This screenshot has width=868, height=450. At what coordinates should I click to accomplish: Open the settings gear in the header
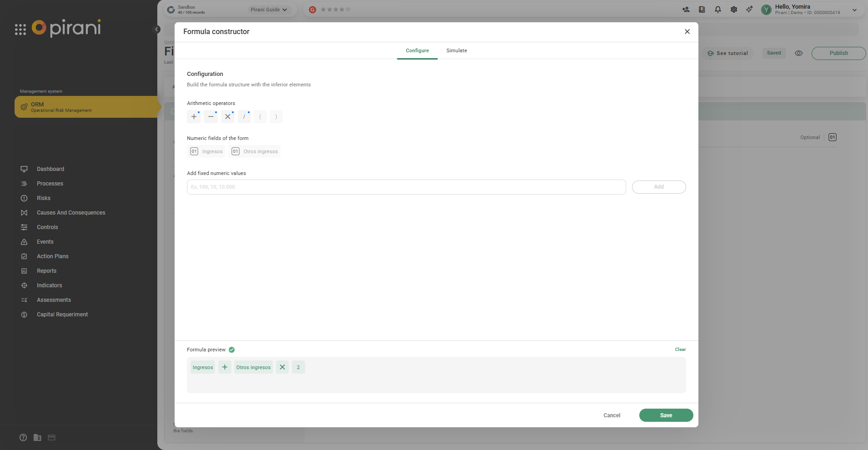[734, 10]
